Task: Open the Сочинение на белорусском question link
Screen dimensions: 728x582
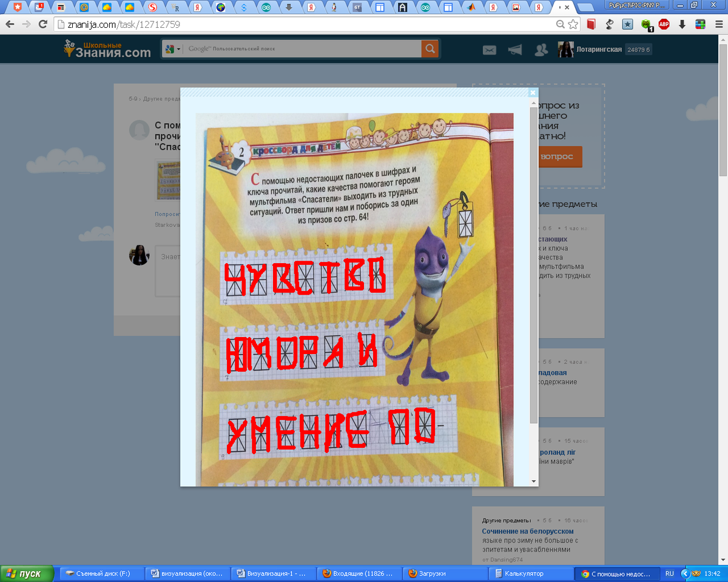Action: click(528, 531)
